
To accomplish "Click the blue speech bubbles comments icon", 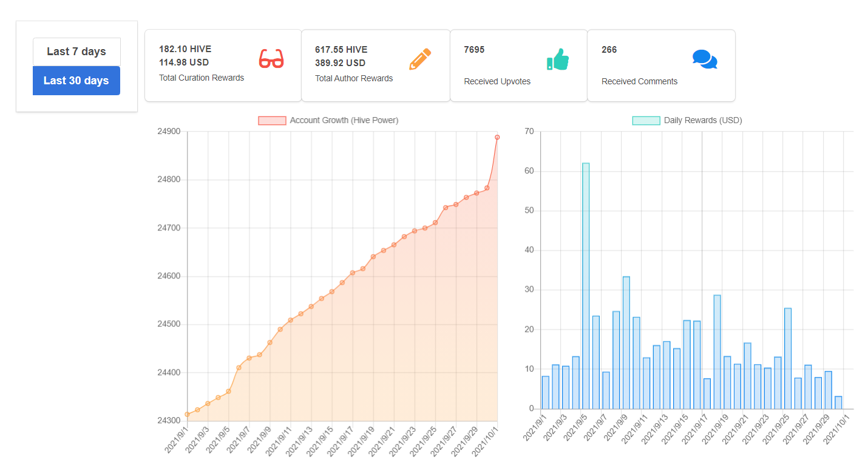I will pyautogui.click(x=705, y=59).
